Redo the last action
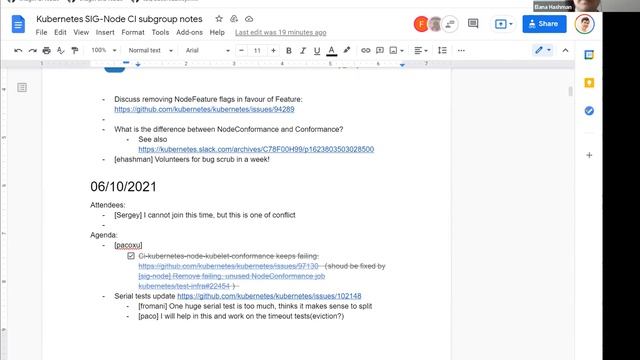 click(x=32, y=51)
